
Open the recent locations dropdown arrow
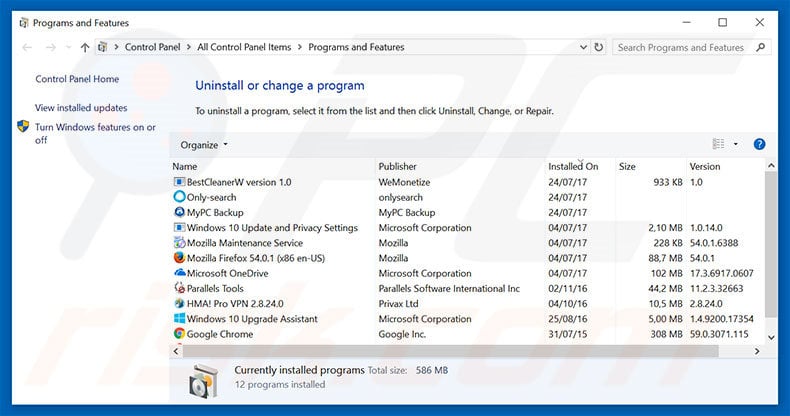click(x=69, y=47)
